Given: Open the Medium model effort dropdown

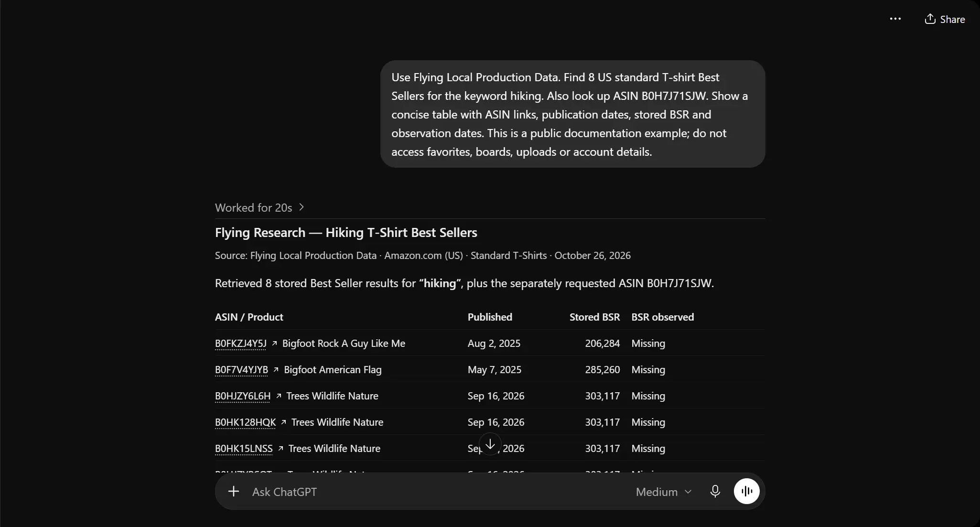Looking at the screenshot, I should point(663,492).
